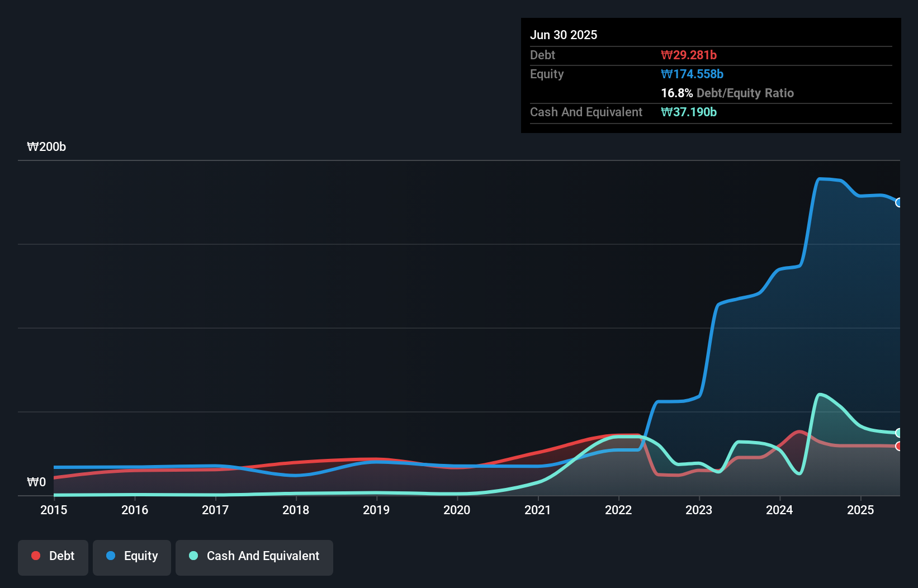Click the teal Cash And Equivalent legend dot
This screenshot has width=918, height=588.
click(x=193, y=556)
